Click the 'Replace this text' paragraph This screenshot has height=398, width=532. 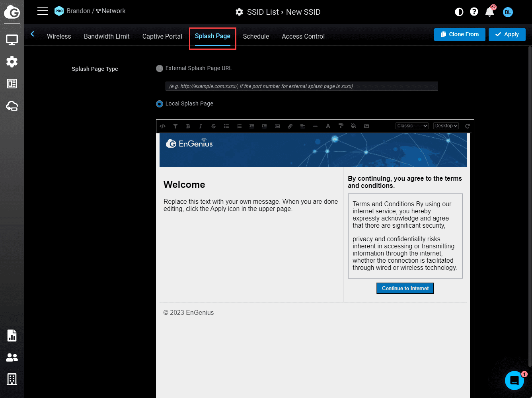[x=251, y=205]
